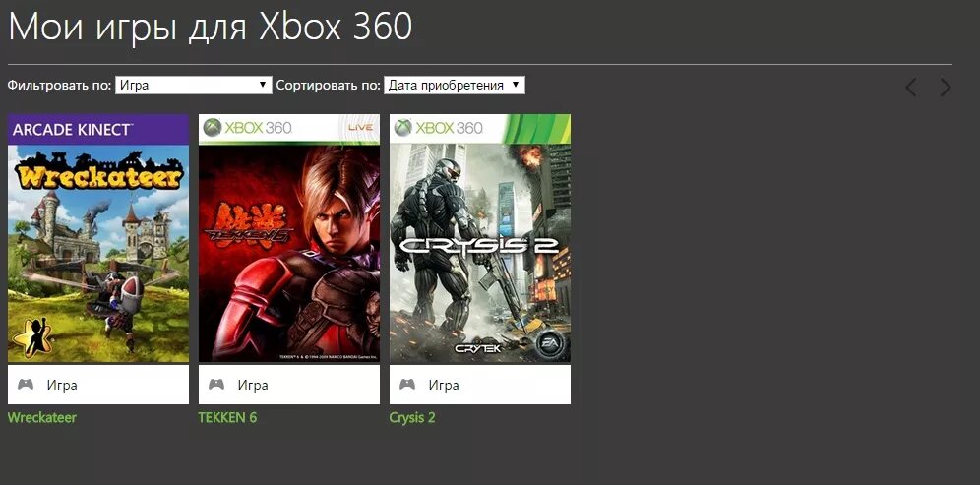The image size is (980, 485).
Task: Click the gamepad icon under TEKKEN 6
Action: pos(216,384)
